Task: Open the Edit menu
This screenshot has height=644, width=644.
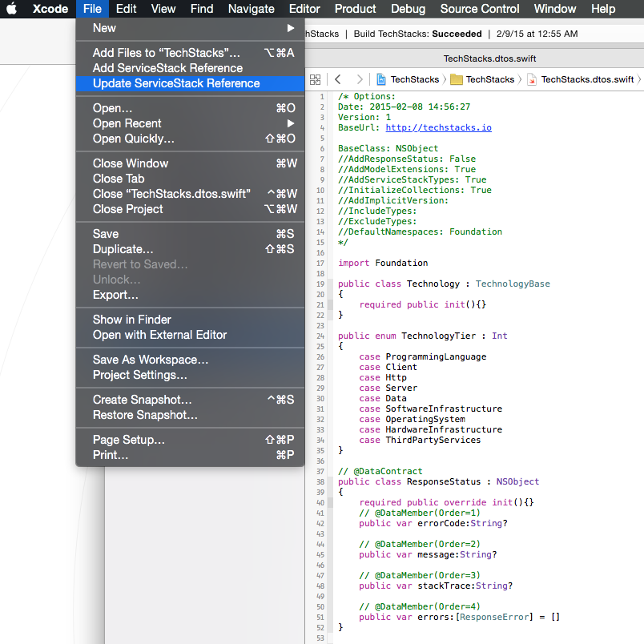Action: 126,9
